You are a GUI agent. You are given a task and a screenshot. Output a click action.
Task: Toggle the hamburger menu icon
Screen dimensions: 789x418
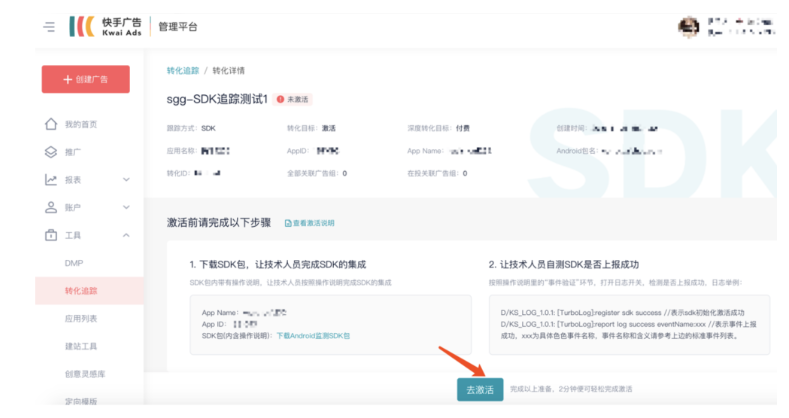[x=49, y=27]
